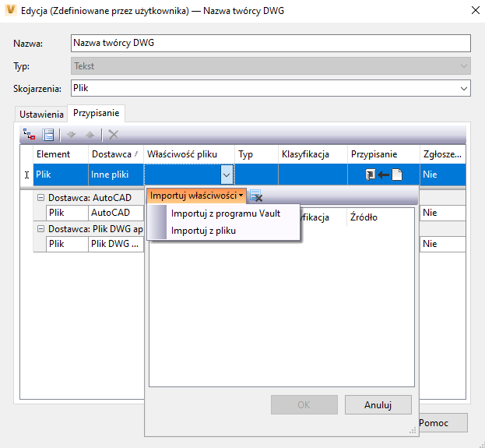The height and width of the screenshot is (448, 485).
Task: Click the Nie value in the selected row
Action: (443, 175)
